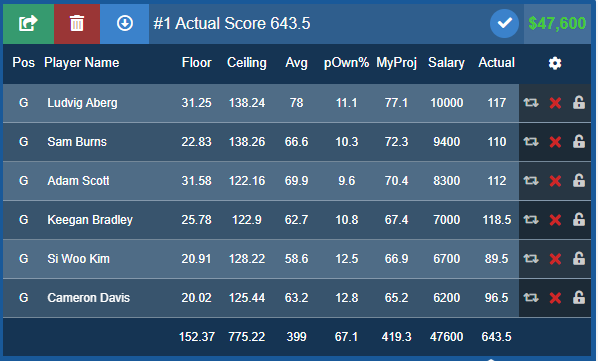
Task: Remove Si Woo Kim with red X
Action: 555,259
